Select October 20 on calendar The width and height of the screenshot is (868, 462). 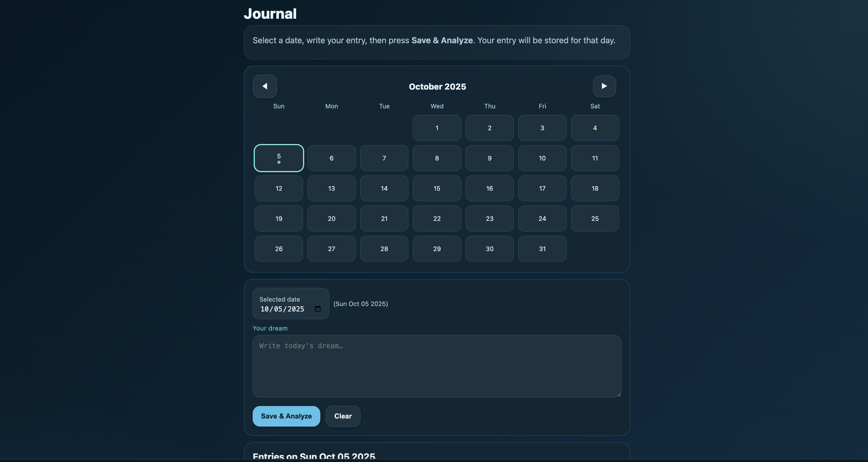pyautogui.click(x=331, y=218)
